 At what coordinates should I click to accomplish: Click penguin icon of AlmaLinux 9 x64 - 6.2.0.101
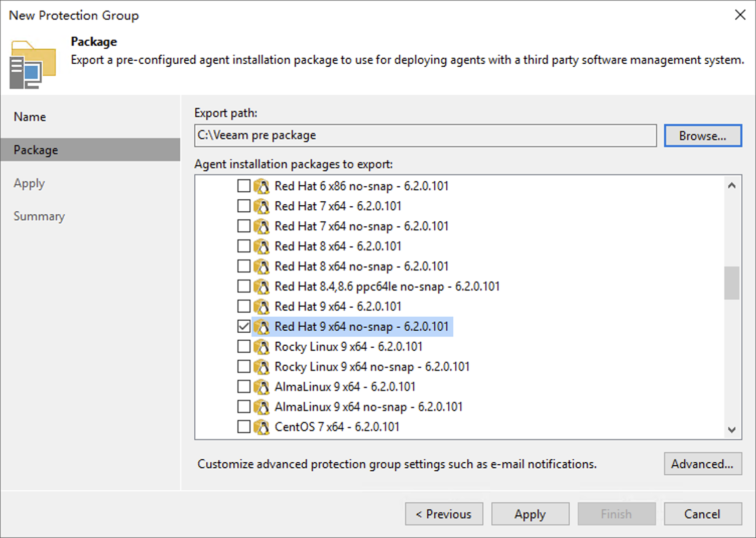pos(262,387)
